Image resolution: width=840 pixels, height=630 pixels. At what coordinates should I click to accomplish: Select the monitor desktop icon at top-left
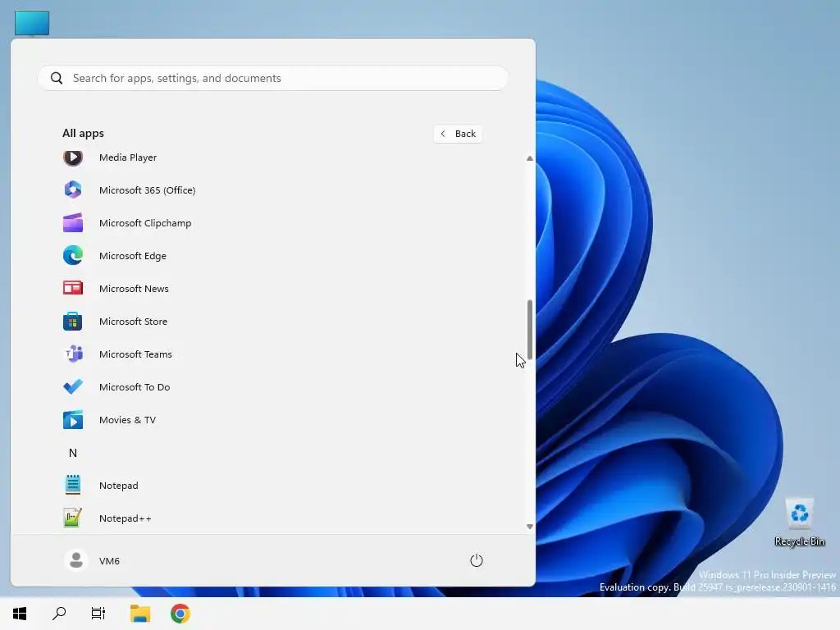[32, 23]
